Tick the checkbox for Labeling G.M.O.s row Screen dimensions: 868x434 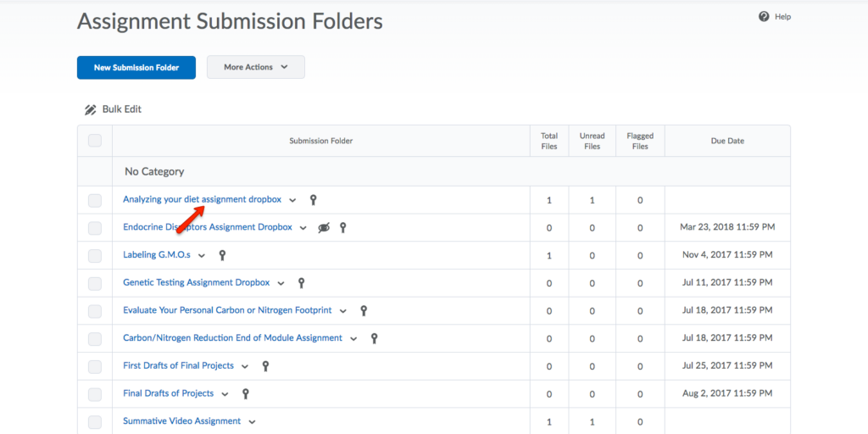point(95,255)
